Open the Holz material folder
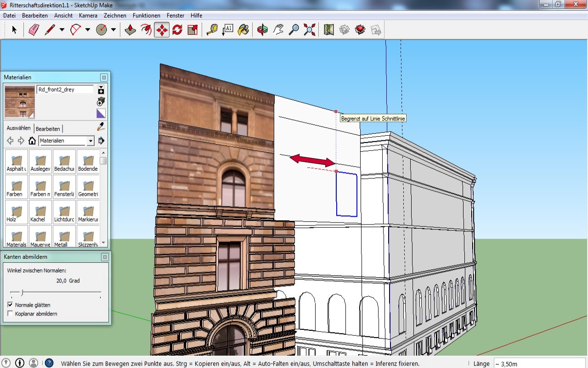The height and width of the screenshot is (368, 588). pyautogui.click(x=17, y=213)
